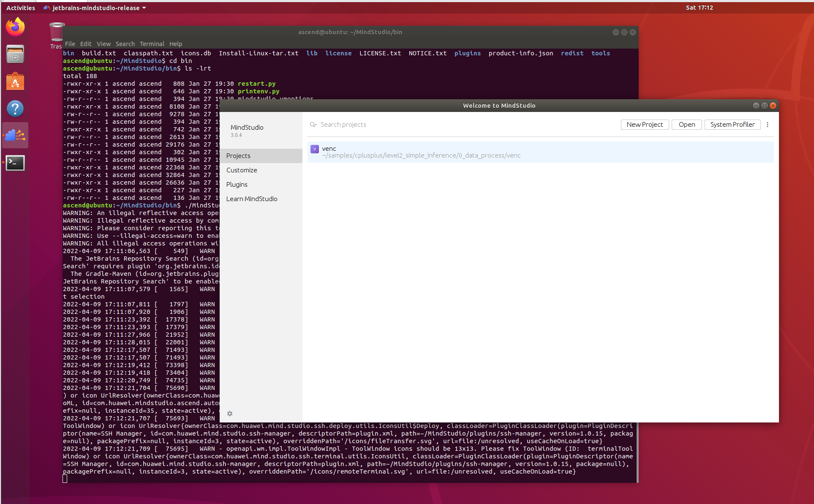
Task: Select the Terminal icon in the dock
Action: click(x=15, y=163)
